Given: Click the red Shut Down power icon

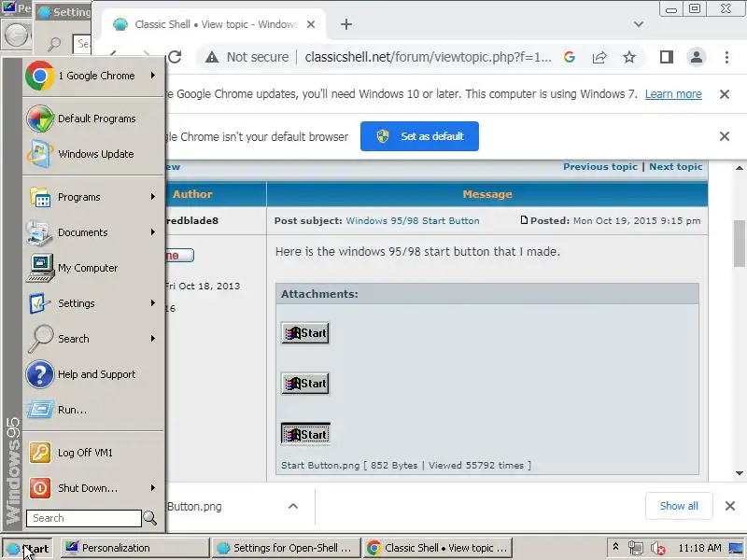Looking at the screenshot, I should [39, 488].
